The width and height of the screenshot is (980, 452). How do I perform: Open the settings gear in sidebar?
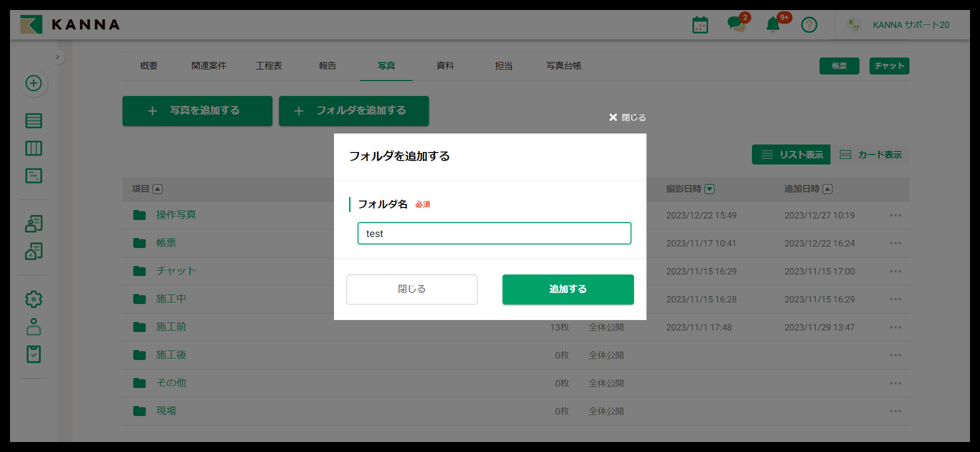point(33,299)
